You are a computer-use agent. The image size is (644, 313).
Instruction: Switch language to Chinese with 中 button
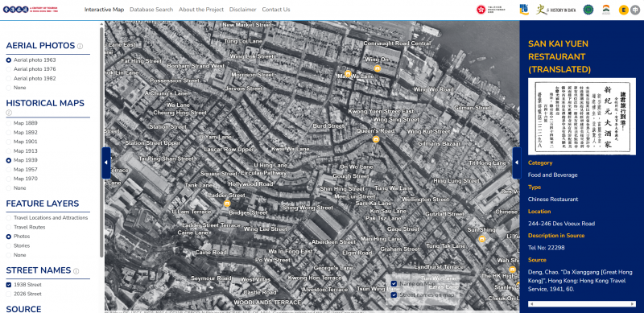pyautogui.click(x=635, y=10)
